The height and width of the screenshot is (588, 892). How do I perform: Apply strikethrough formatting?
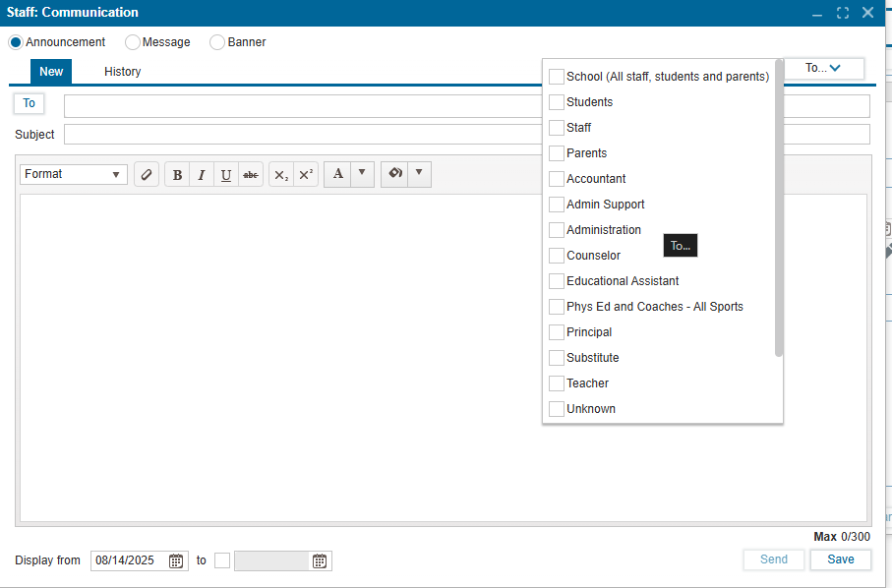(x=251, y=175)
